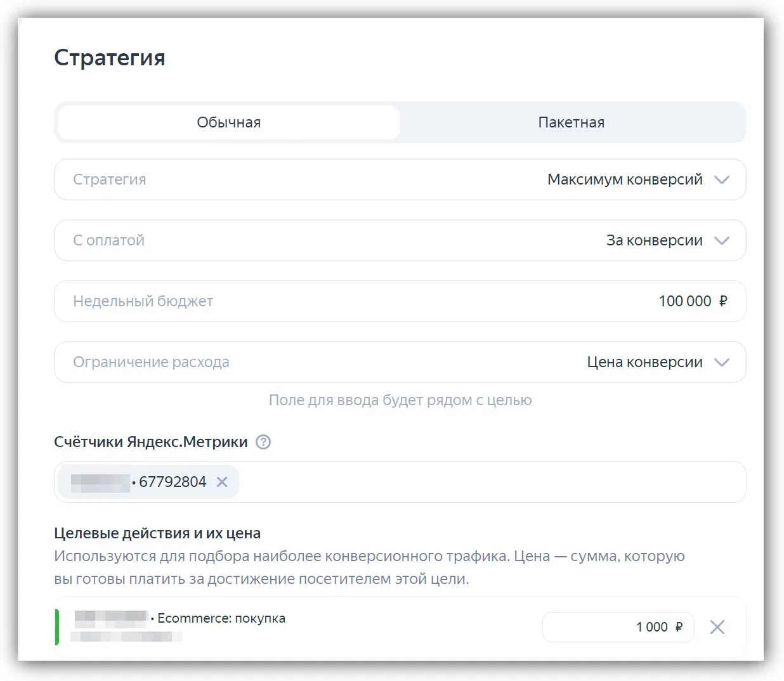This screenshot has height=681, width=784.
Task: Click the Счётчики Яндекс.Метрики label
Action: [x=151, y=442]
